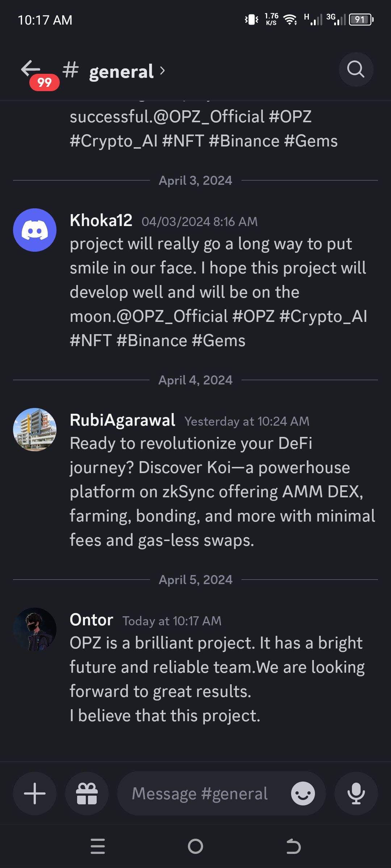Tap the microphone voice message icon
Viewport: 391px width, 868px height.
tap(356, 793)
